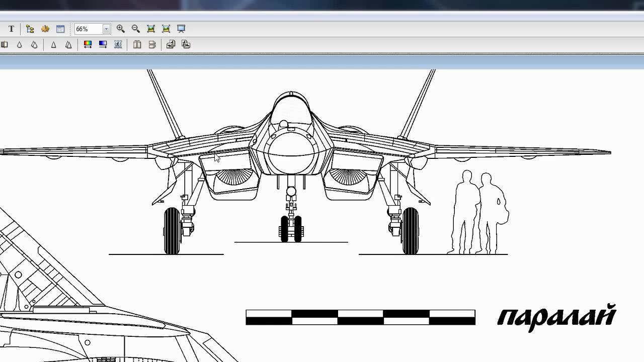Click the 66% zoom value field
The width and height of the screenshot is (644, 362).
click(x=89, y=29)
